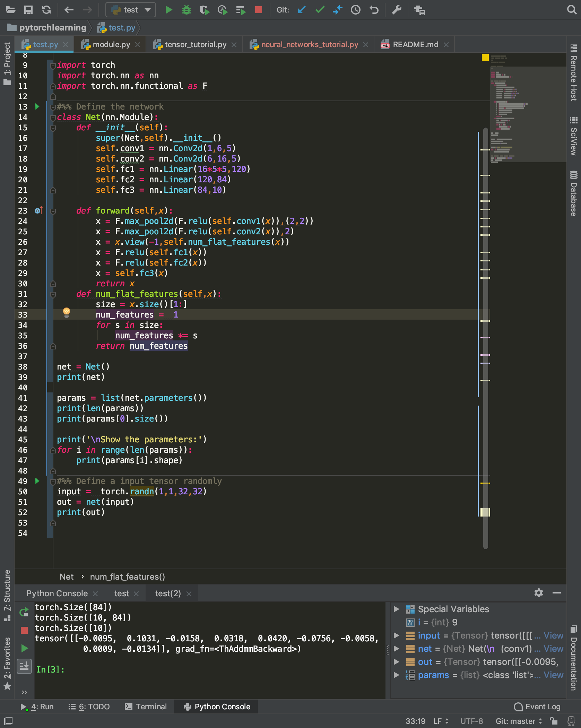Revert changes with the undo arrow icon
This screenshot has height=728, width=581.
[374, 10]
